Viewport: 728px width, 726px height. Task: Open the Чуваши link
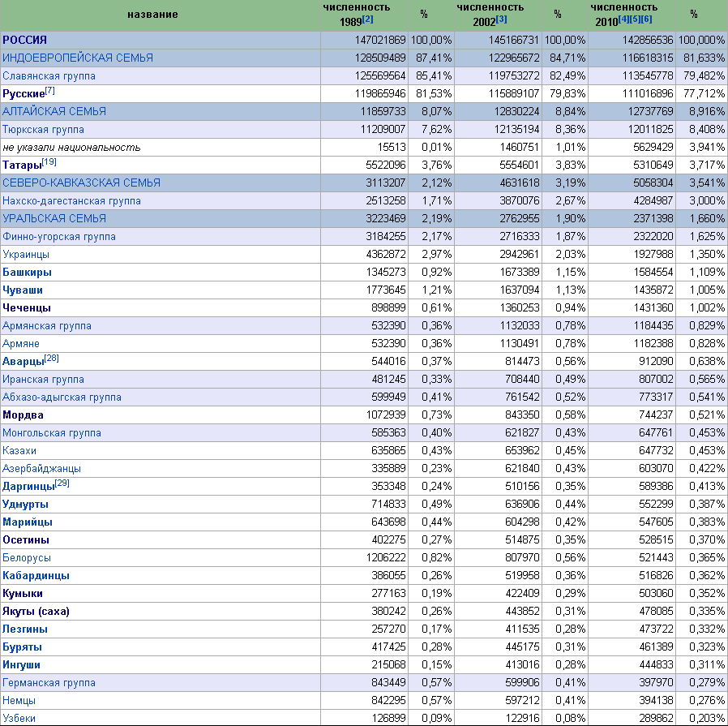pyautogui.click(x=22, y=290)
